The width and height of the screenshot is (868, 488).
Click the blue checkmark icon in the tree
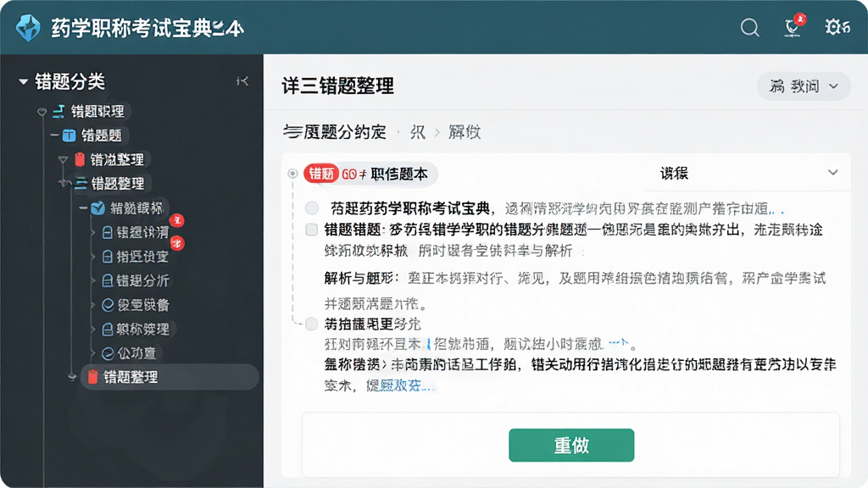[98, 208]
